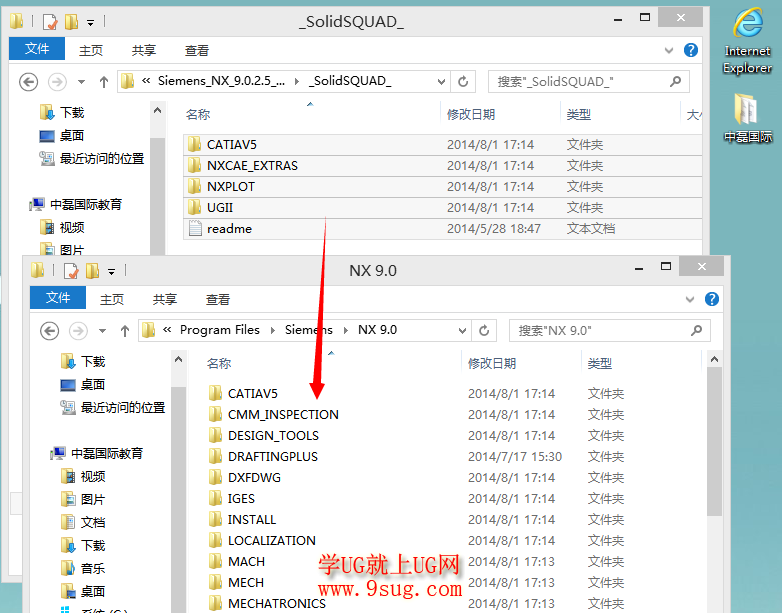The image size is (782, 613).
Task: Open 文件 menu in NX 9.0 window
Action: click(58, 297)
